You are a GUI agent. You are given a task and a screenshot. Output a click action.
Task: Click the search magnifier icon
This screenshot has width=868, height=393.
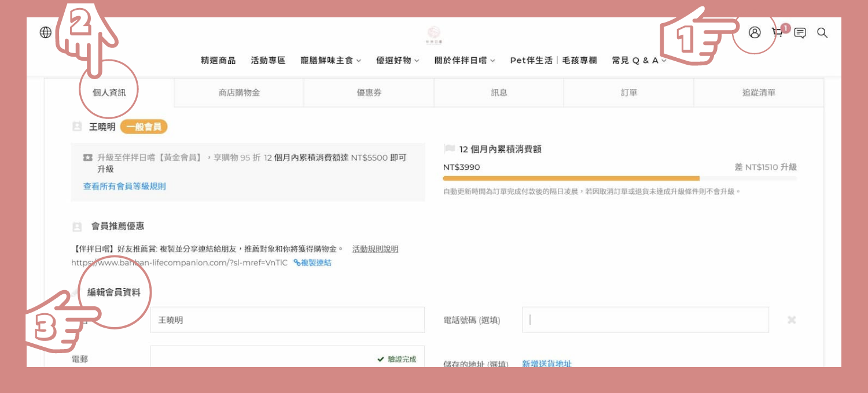tap(822, 33)
